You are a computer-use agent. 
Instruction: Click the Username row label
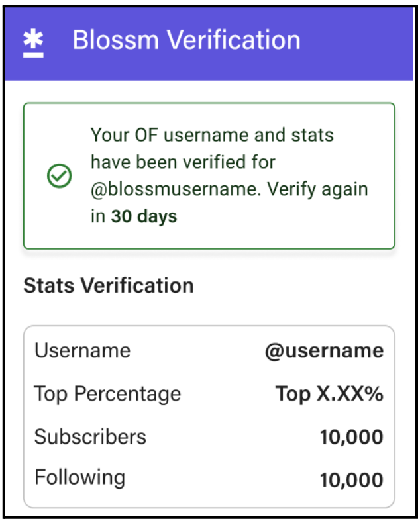(x=82, y=350)
